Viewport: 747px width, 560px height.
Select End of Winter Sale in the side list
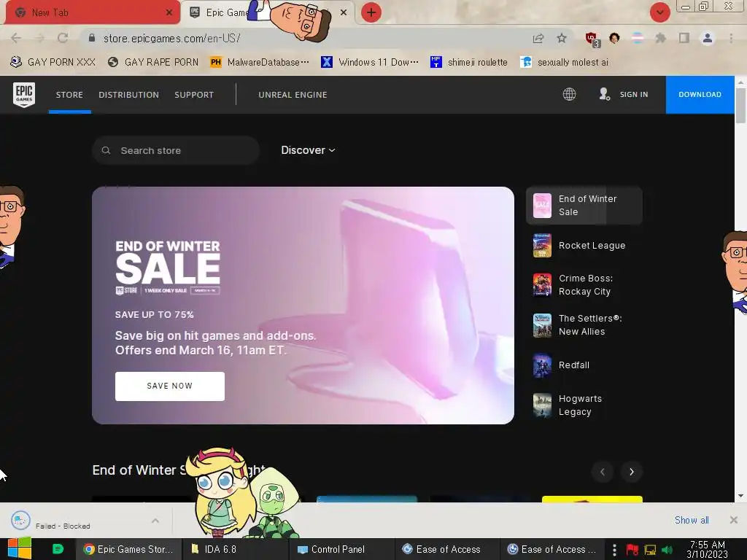point(584,205)
